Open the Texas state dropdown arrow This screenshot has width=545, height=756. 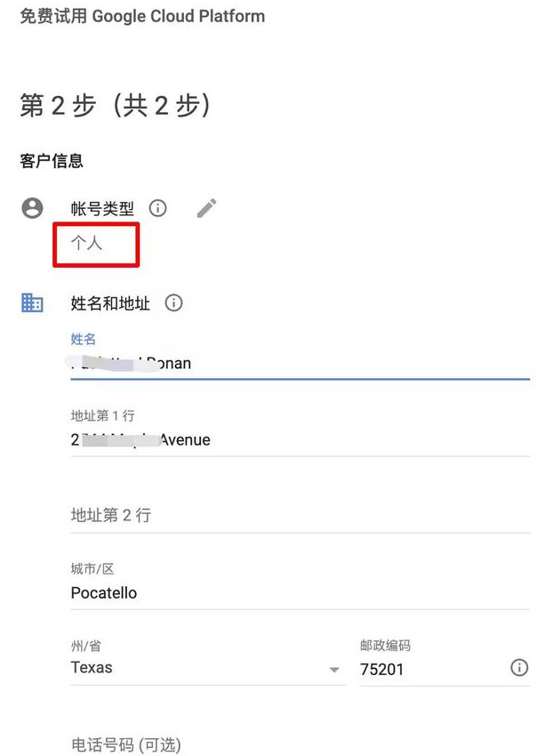pyautogui.click(x=334, y=670)
